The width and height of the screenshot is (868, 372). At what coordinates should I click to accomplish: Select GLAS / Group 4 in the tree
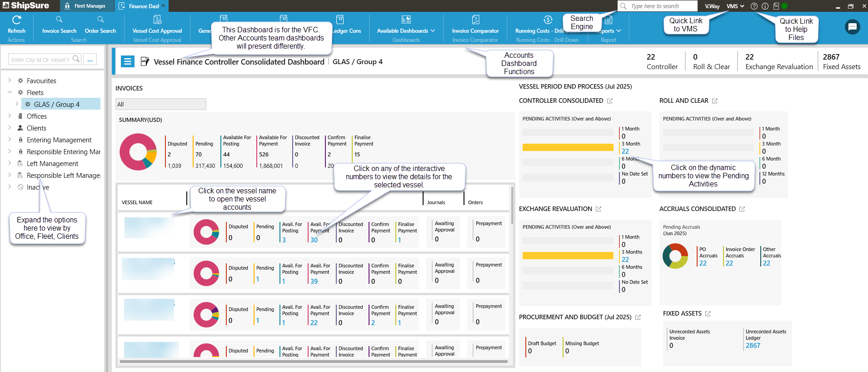click(x=56, y=104)
